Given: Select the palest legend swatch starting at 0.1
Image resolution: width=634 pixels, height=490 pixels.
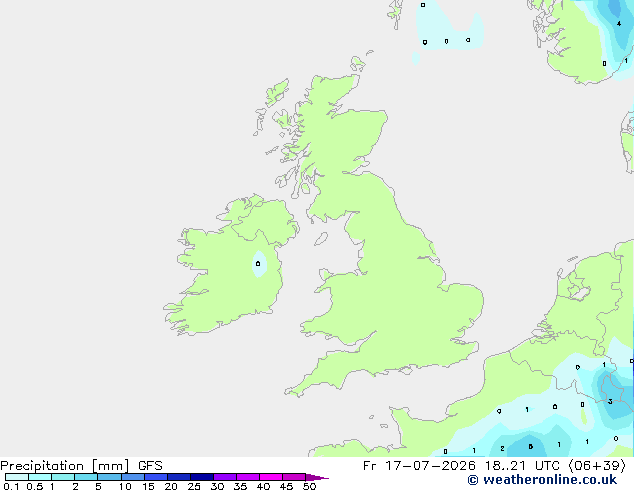Looking at the screenshot, I should (x=17, y=477).
